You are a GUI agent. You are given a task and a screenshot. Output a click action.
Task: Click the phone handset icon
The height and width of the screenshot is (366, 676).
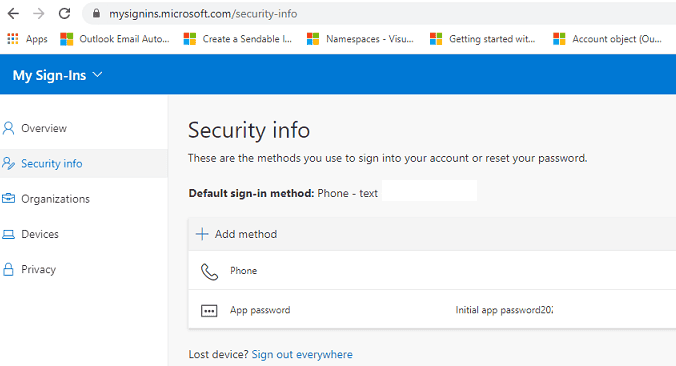[210, 272]
